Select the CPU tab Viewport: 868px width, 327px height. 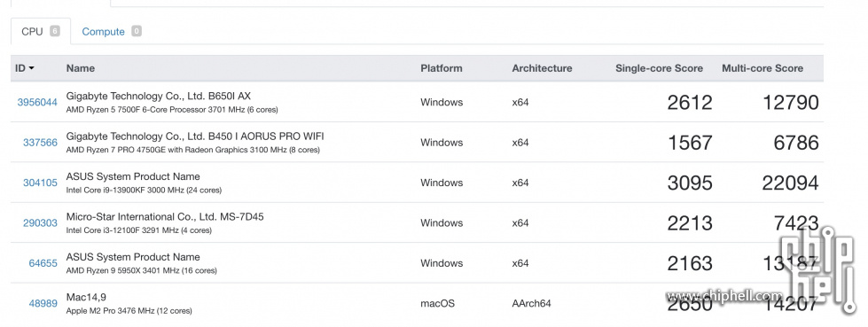(x=41, y=32)
